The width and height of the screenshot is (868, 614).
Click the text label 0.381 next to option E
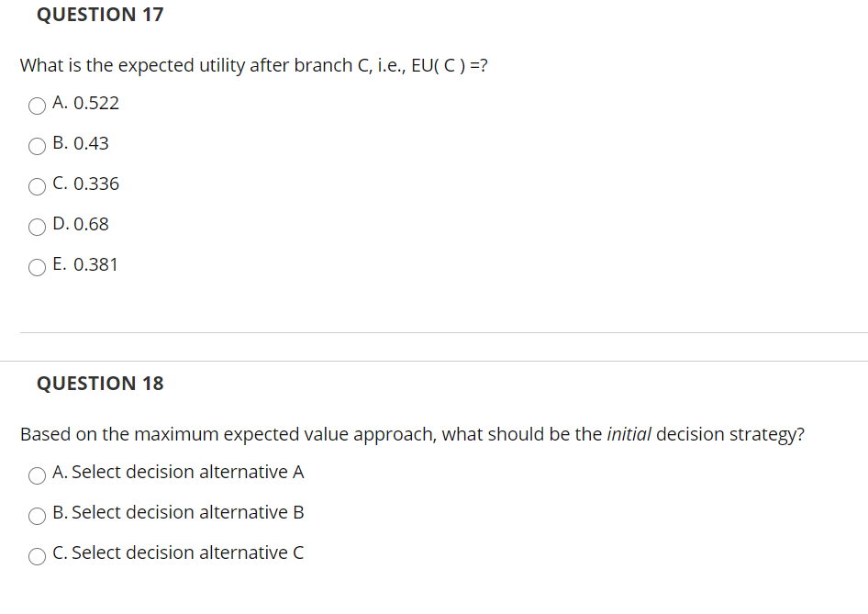point(96,265)
